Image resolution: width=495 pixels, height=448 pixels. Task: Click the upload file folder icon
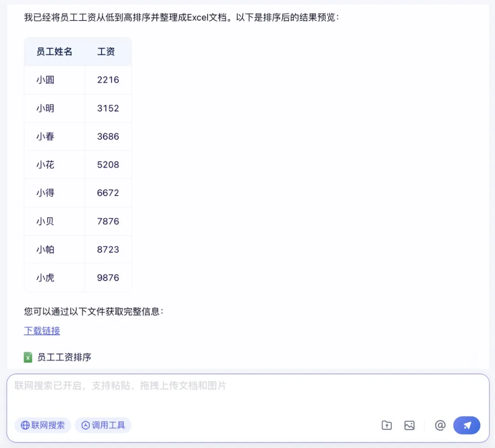386,425
